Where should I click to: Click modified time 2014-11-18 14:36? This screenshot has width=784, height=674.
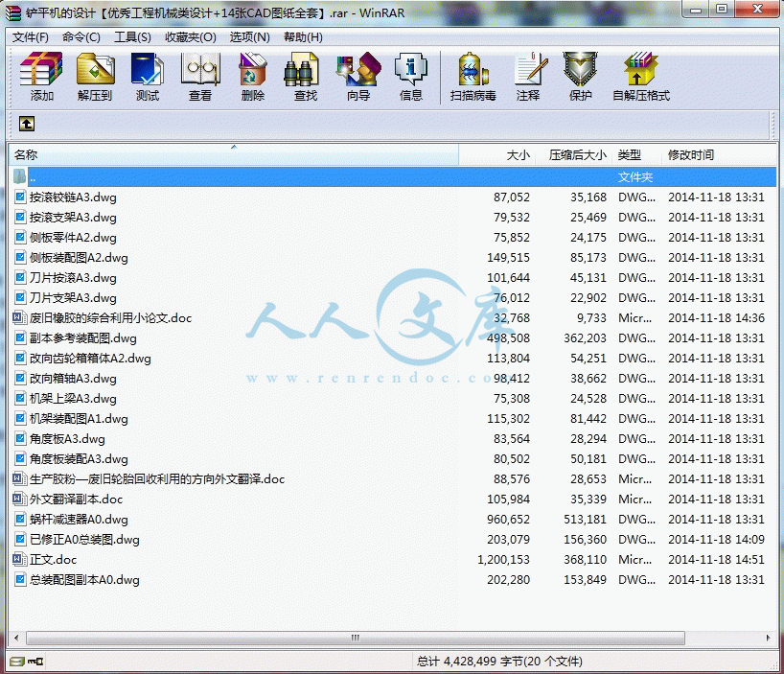click(717, 317)
